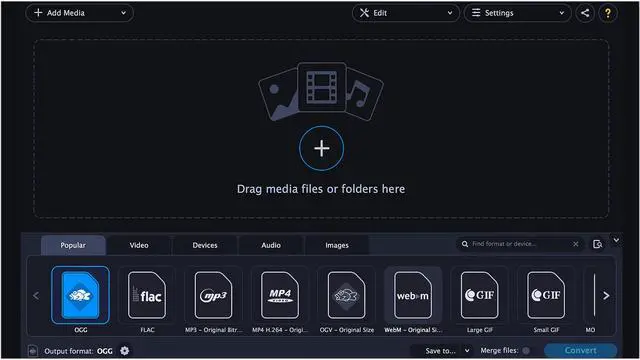Viewport: 640px width, 360px height.
Task: Switch to the Video tab
Action: [x=139, y=245]
